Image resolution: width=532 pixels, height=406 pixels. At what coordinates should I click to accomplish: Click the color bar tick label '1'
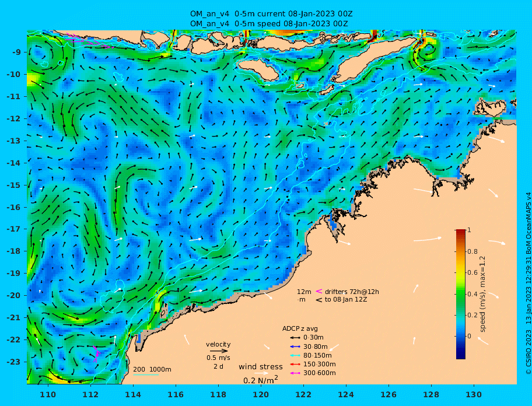tap(469, 230)
